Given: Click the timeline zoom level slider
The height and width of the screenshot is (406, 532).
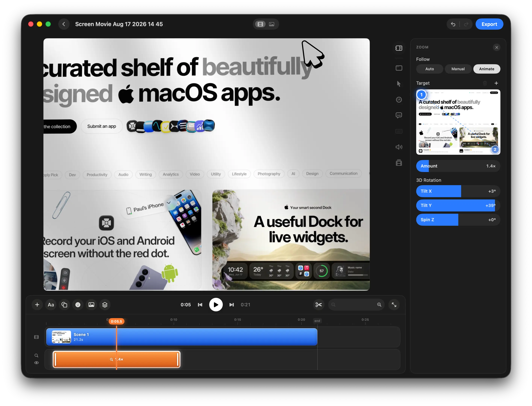Looking at the screenshot, I should (356, 305).
